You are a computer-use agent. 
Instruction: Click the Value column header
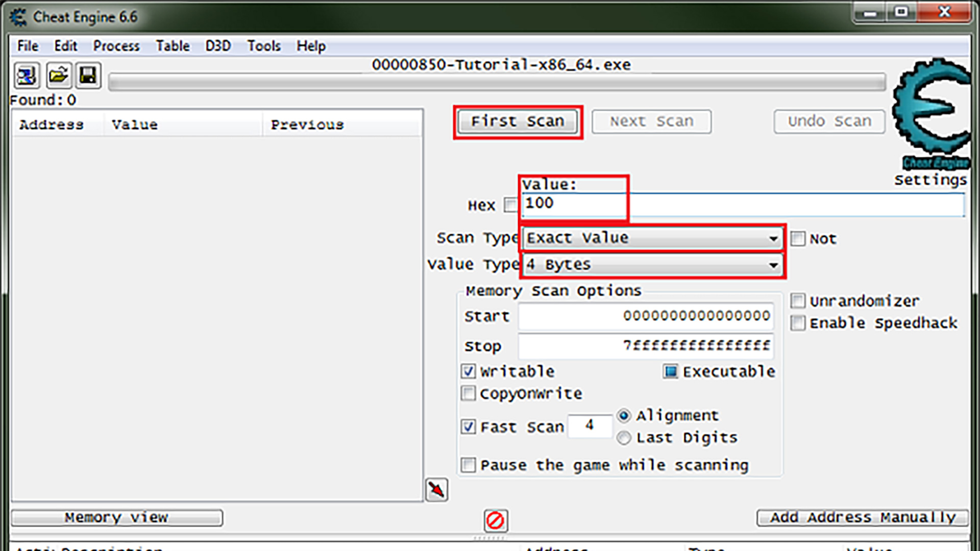(x=183, y=124)
